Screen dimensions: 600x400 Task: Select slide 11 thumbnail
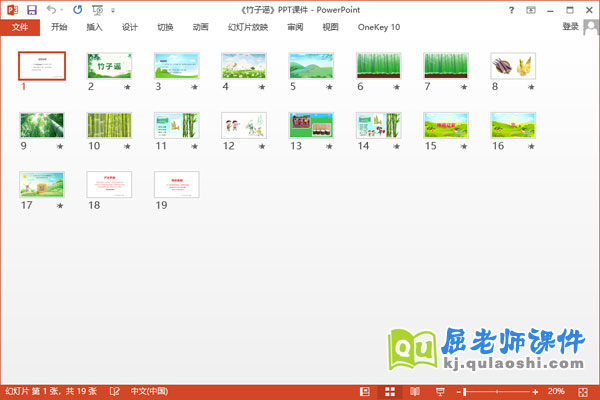tap(177, 125)
